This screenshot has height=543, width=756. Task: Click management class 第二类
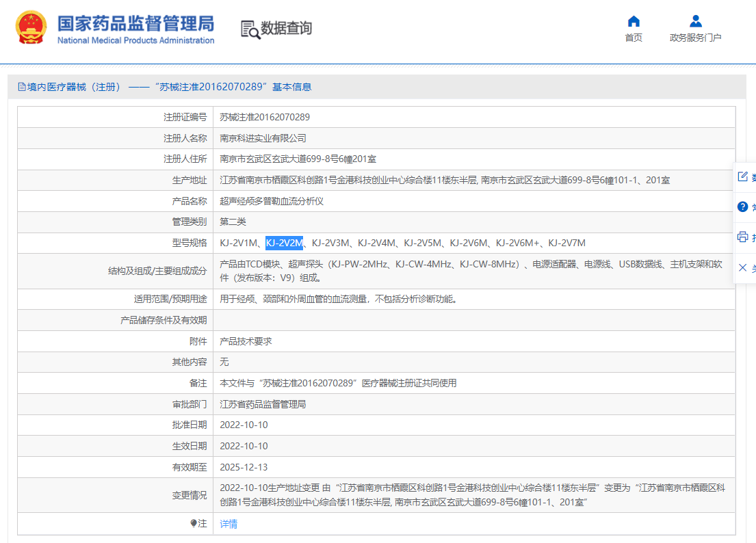233,222
